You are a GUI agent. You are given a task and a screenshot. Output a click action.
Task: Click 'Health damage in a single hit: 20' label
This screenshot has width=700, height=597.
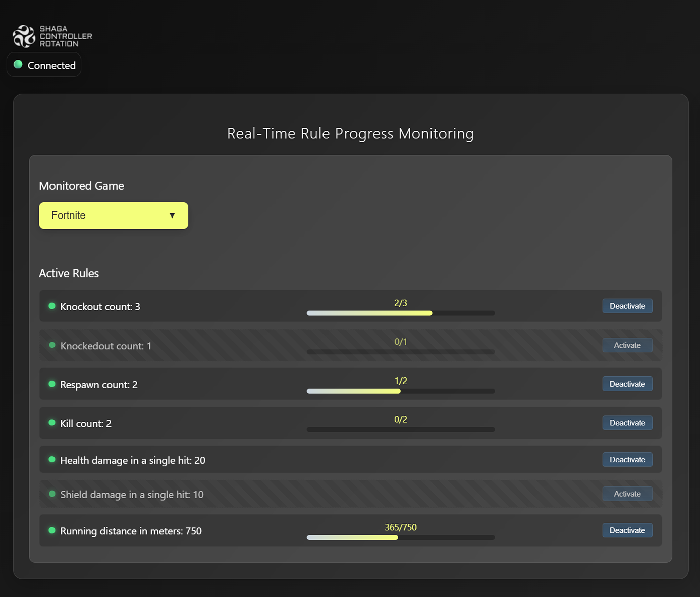tap(133, 460)
